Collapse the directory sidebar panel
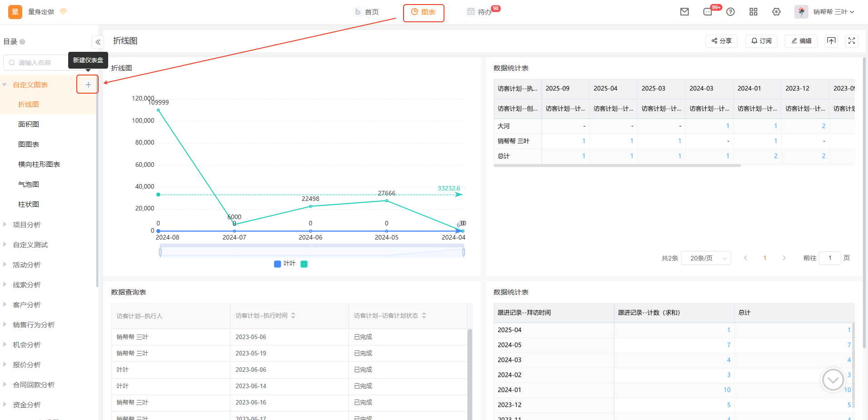This screenshot has height=420, width=868. coord(98,42)
